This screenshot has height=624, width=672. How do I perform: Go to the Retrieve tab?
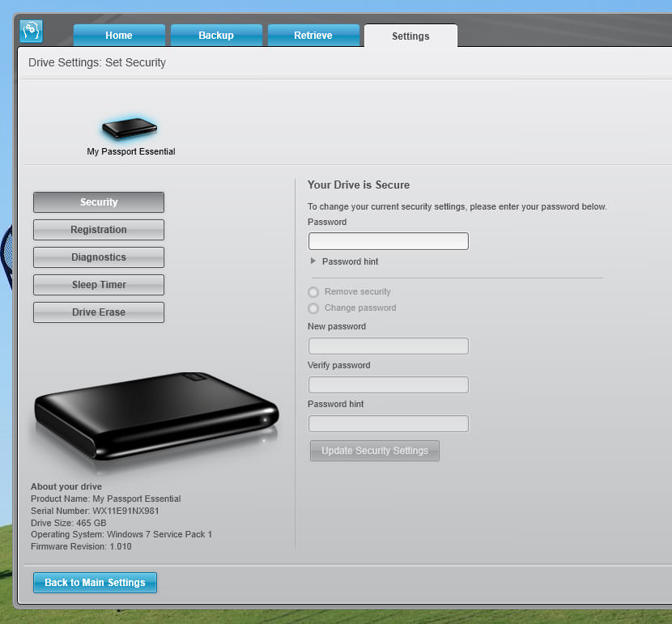[x=313, y=35]
